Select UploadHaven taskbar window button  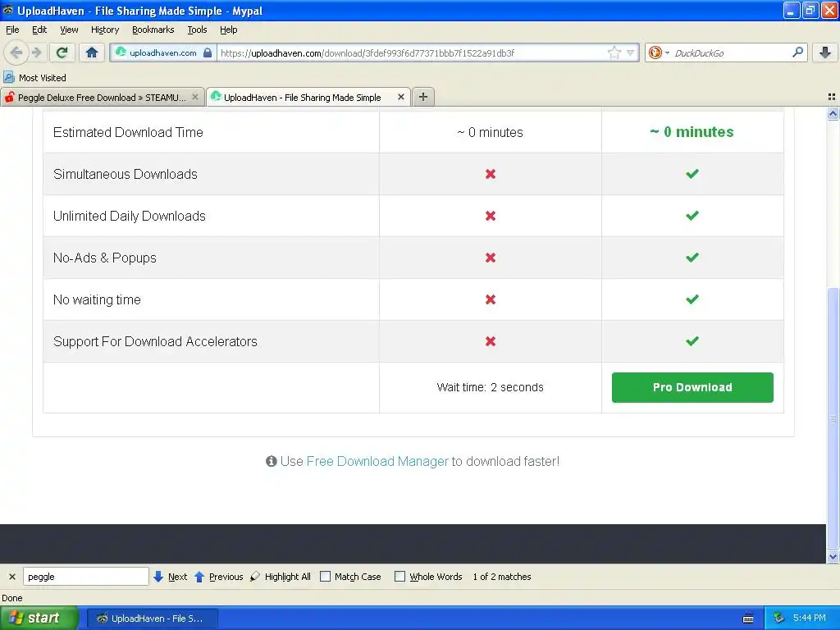point(152,619)
